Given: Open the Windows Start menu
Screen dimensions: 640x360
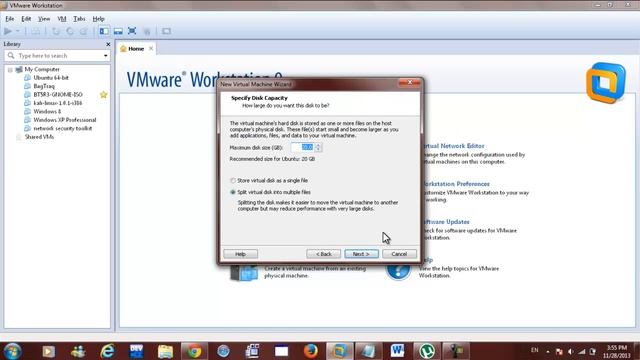Looking at the screenshot, I should click(12, 351).
